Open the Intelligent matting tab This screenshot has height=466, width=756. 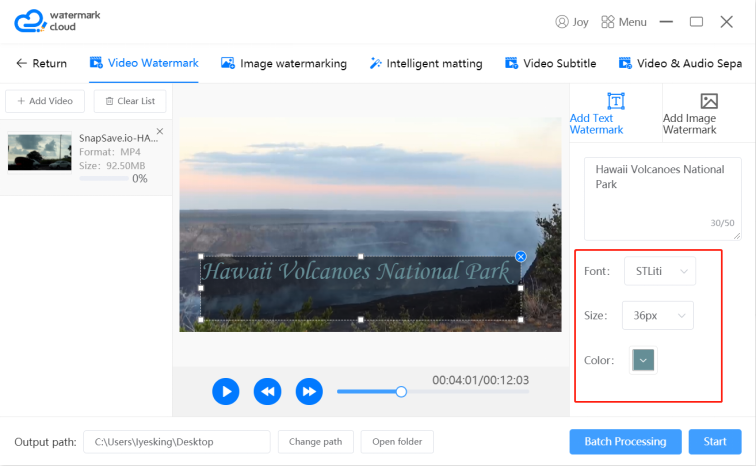426,63
